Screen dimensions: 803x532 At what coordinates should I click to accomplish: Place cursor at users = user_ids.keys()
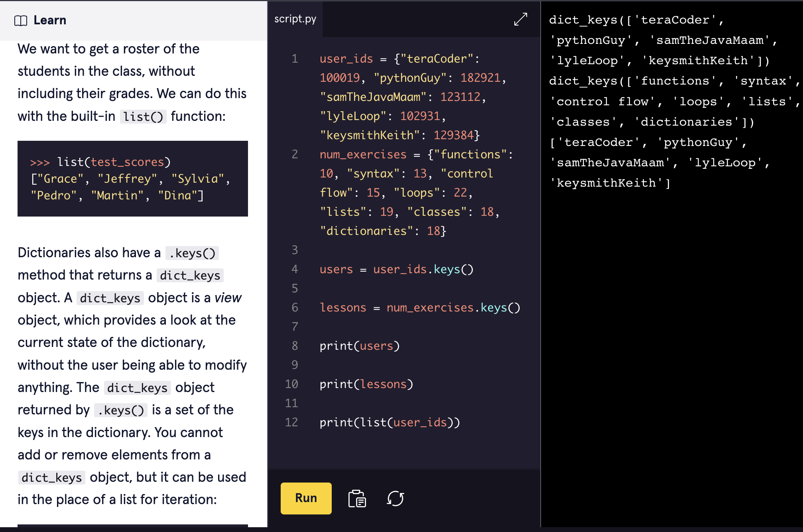(x=396, y=269)
